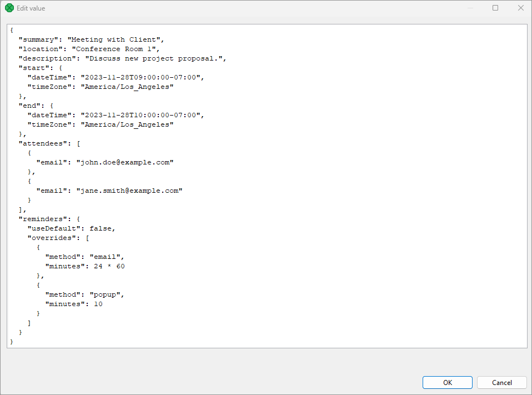The height and width of the screenshot is (395, 532).
Task: Click the john.doe@example.com email value
Action: 124,162
